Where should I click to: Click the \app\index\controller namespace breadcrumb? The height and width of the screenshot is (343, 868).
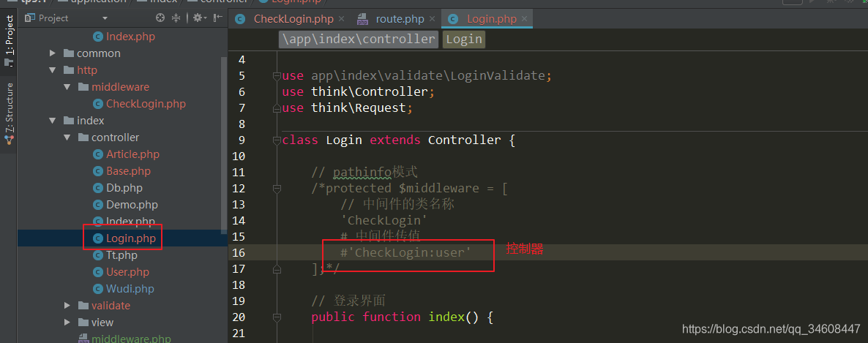(359, 39)
